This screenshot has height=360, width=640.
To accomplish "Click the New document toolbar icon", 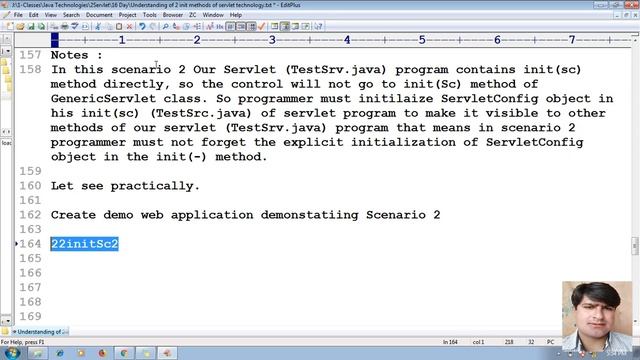I will click(x=10, y=27).
